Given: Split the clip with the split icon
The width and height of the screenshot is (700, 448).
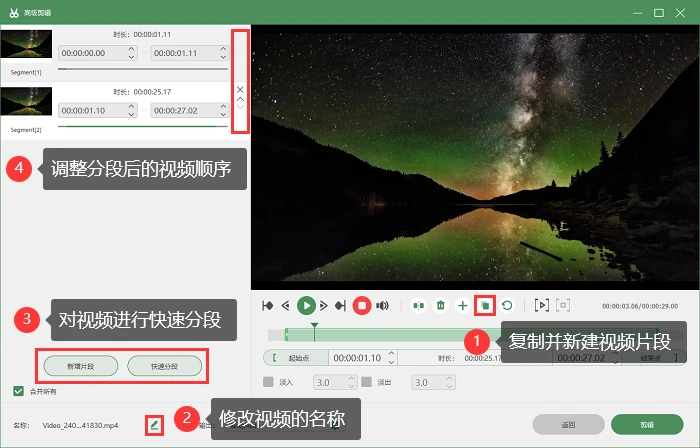Looking at the screenshot, I should click(x=418, y=306).
